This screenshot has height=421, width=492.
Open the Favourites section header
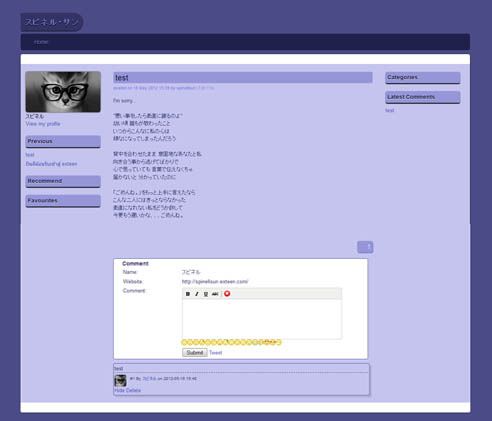pos(63,201)
